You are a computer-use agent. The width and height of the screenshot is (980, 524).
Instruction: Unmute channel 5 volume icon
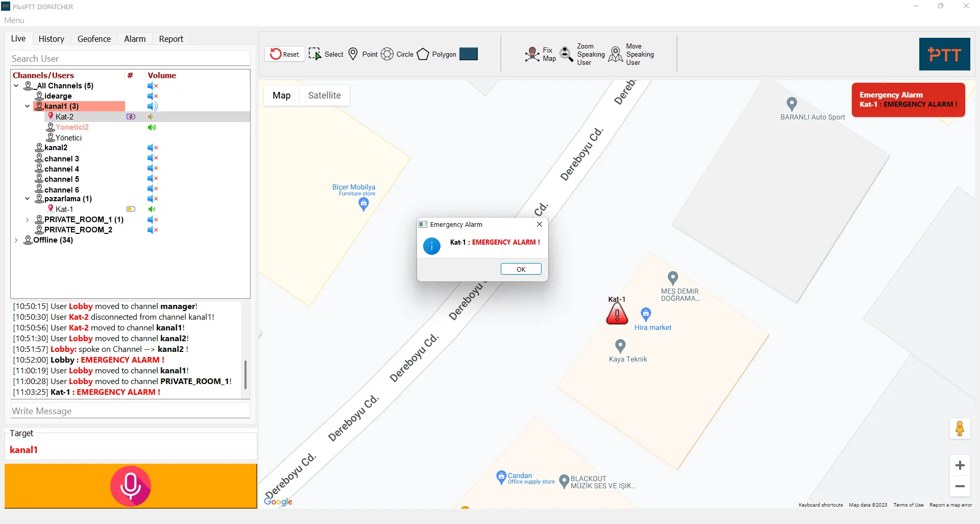click(x=153, y=179)
